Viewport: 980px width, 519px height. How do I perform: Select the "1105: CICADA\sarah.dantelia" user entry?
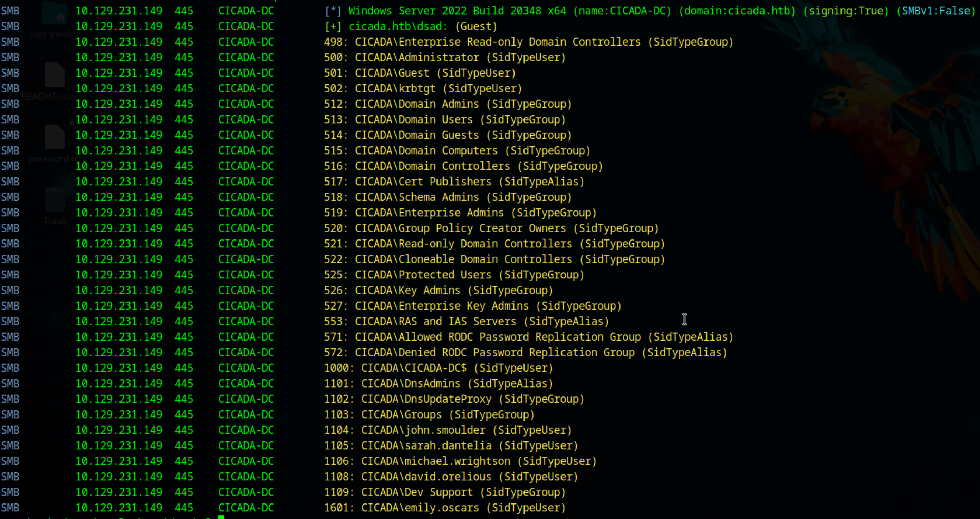coord(451,445)
